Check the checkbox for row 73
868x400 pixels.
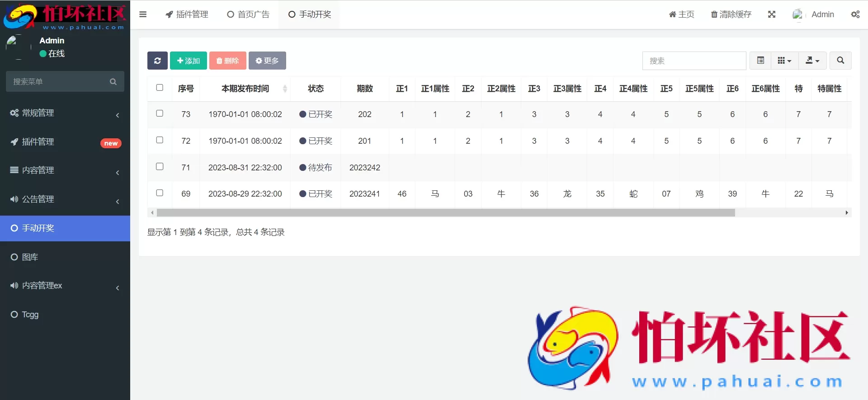point(160,113)
